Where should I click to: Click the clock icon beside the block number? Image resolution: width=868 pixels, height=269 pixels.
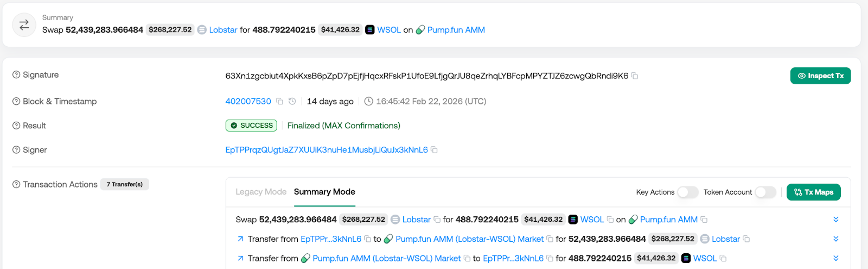click(292, 101)
